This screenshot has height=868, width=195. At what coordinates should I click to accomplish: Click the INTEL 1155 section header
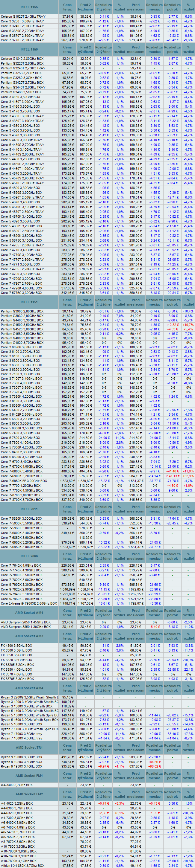point(29,7)
